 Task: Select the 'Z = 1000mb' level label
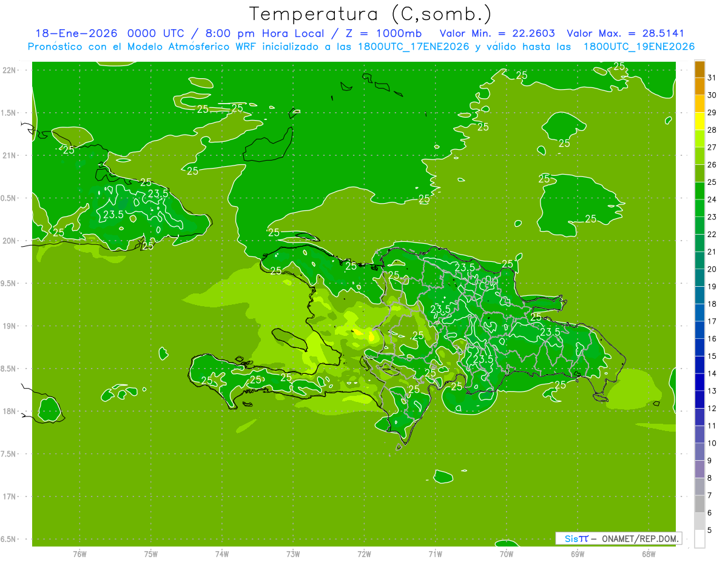click(x=382, y=33)
